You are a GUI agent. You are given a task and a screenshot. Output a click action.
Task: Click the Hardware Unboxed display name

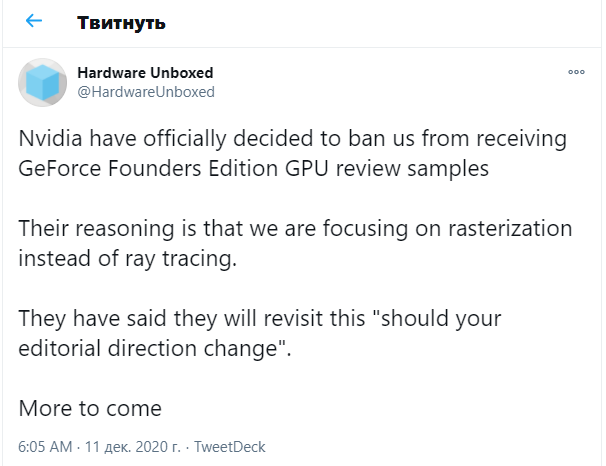pos(145,73)
